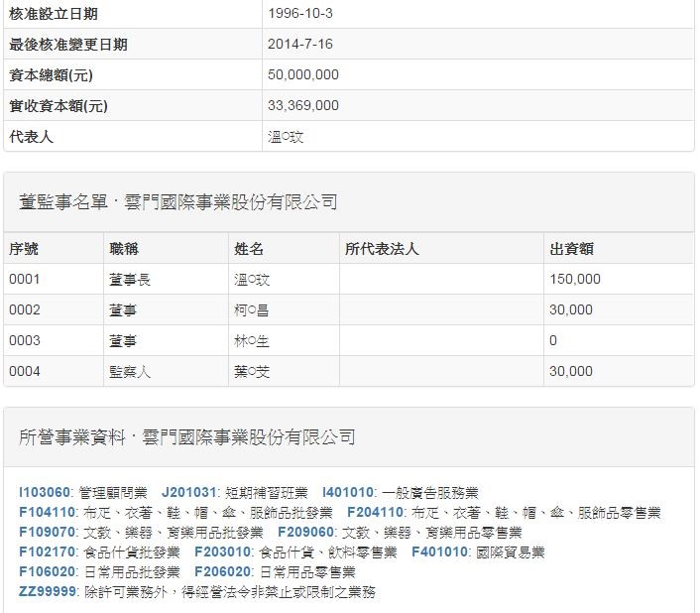Click the 出資額 column header
Image resolution: width=700 pixels, height=613 pixels.
(571, 248)
